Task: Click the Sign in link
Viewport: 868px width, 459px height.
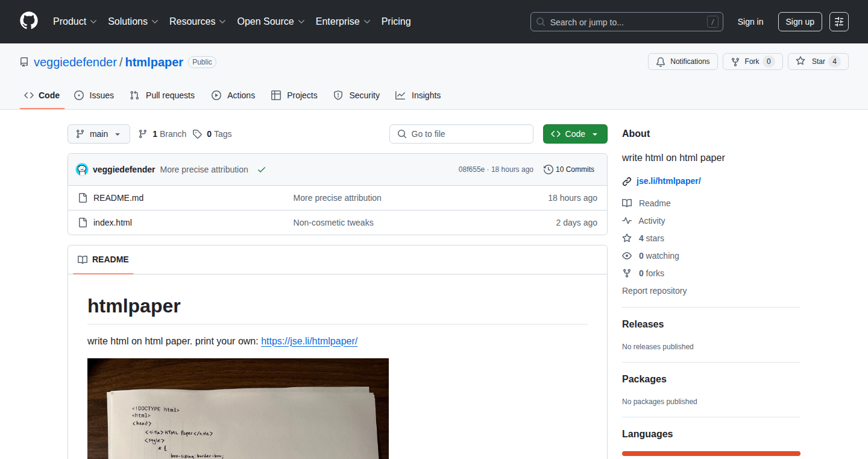Action: (750, 22)
